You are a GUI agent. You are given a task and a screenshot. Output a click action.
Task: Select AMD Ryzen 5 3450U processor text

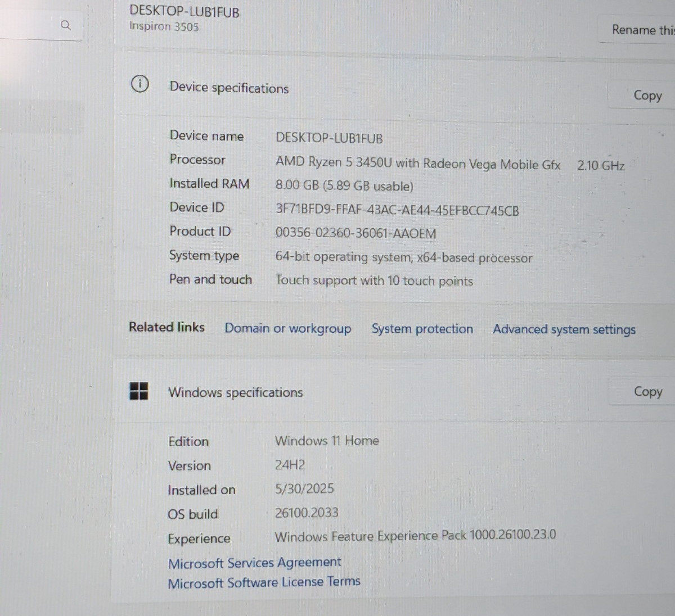click(x=418, y=164)
